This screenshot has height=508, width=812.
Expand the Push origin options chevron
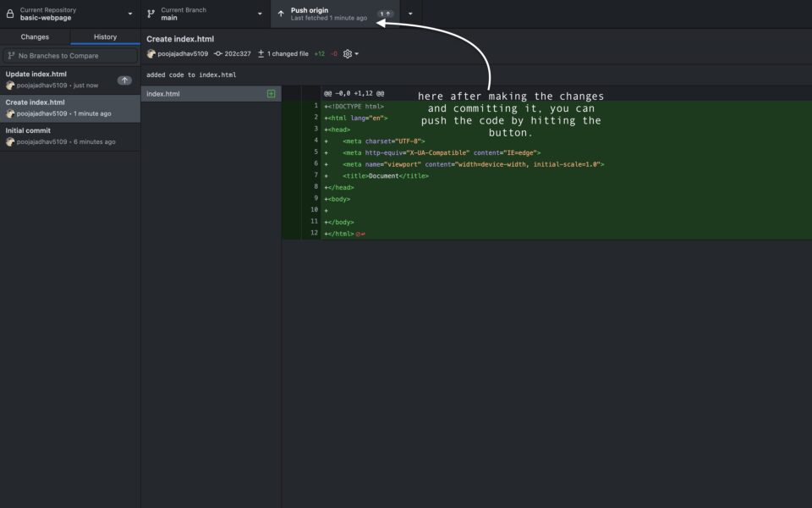tap(410, 14)
